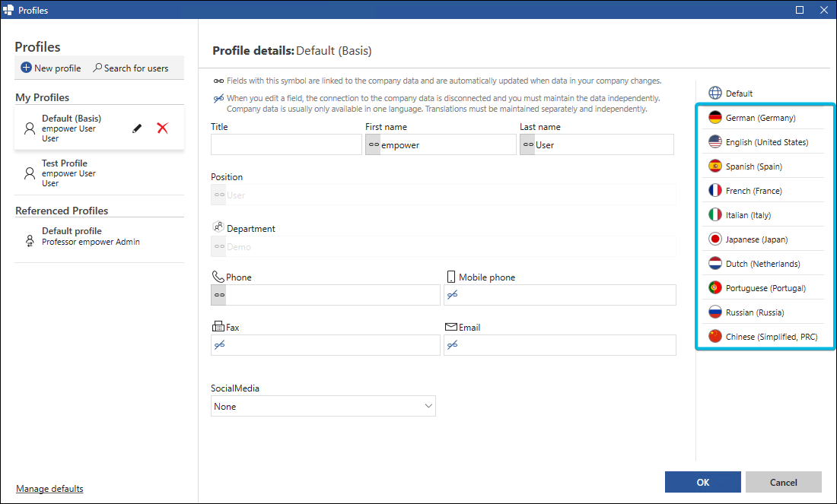Screen dimensions: 837x504
Task: Click the Test Profile person icon
Action: [x=30, y=173]
